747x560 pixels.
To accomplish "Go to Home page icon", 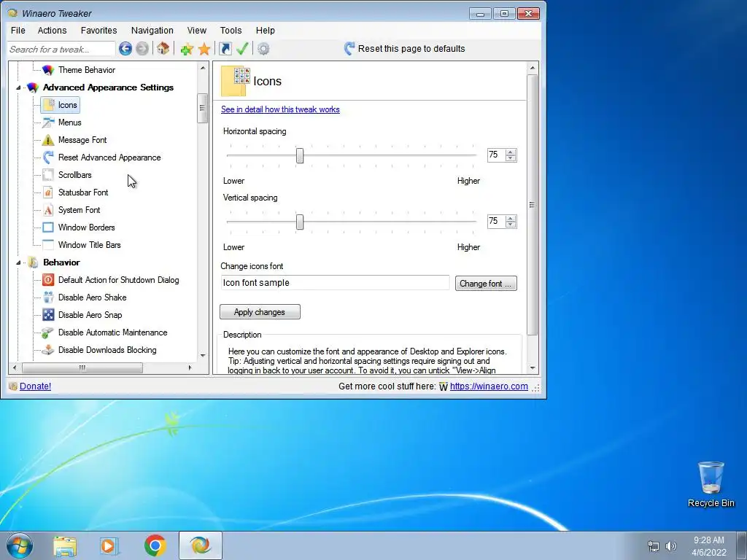I will click(163, 48).
